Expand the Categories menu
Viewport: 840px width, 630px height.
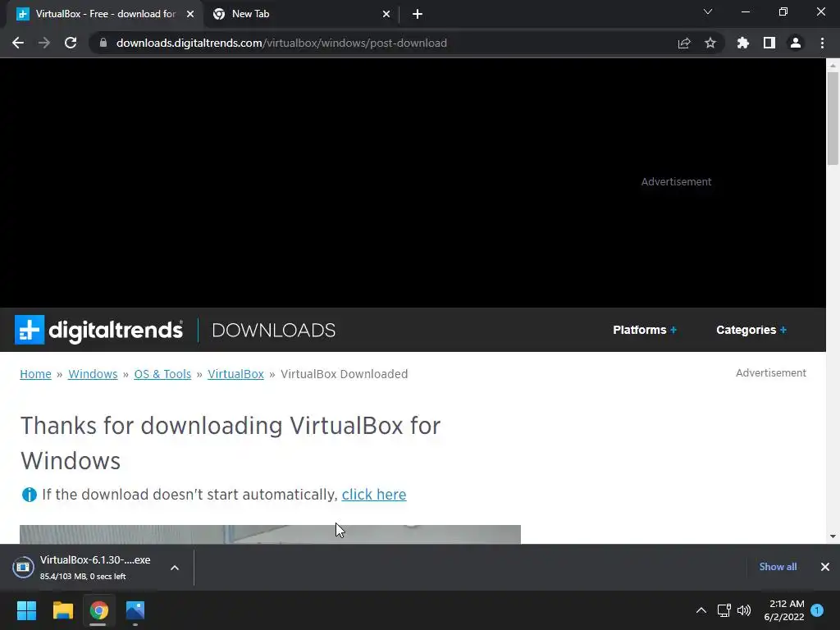click(x=751, y=330)
